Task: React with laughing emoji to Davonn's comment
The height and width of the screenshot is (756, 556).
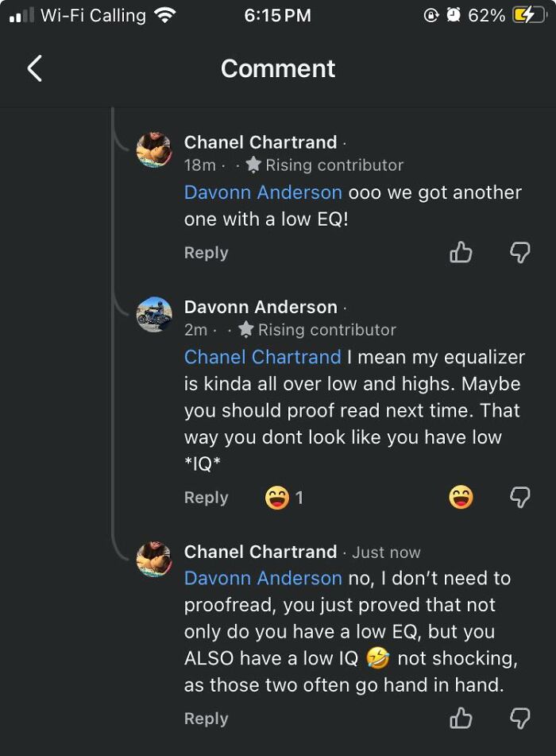Action: click(x=460, y=495)
